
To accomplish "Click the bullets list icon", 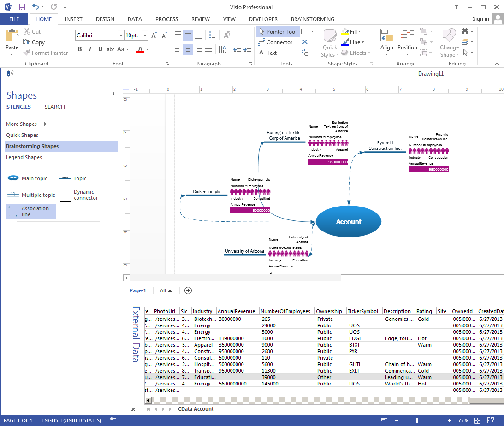I will [x=212, y=35].
